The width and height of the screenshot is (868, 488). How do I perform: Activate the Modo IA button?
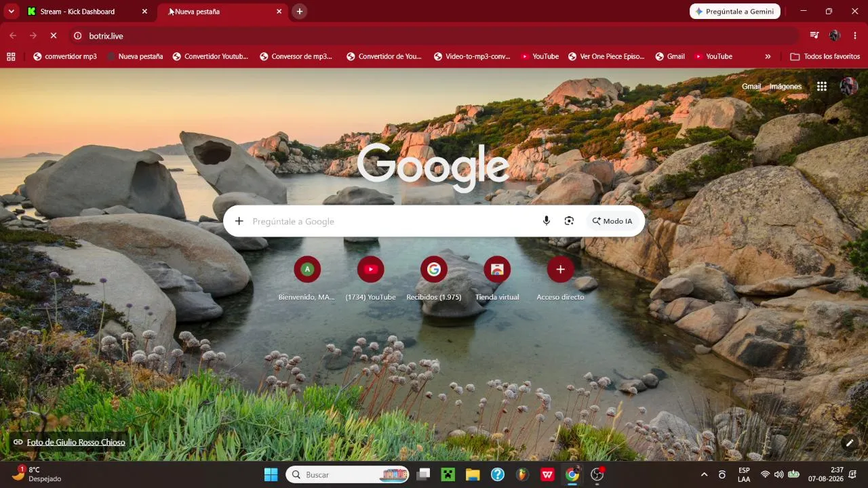pos(612,221)
